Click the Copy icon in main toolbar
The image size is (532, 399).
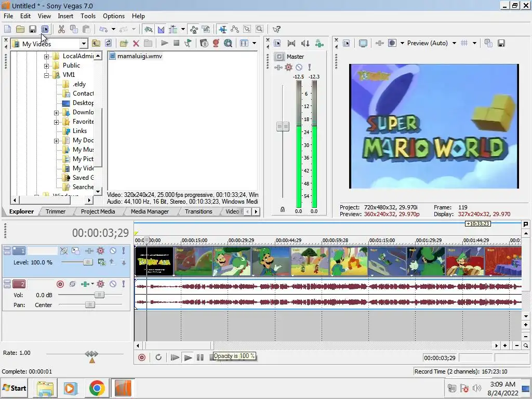[74, 29]
